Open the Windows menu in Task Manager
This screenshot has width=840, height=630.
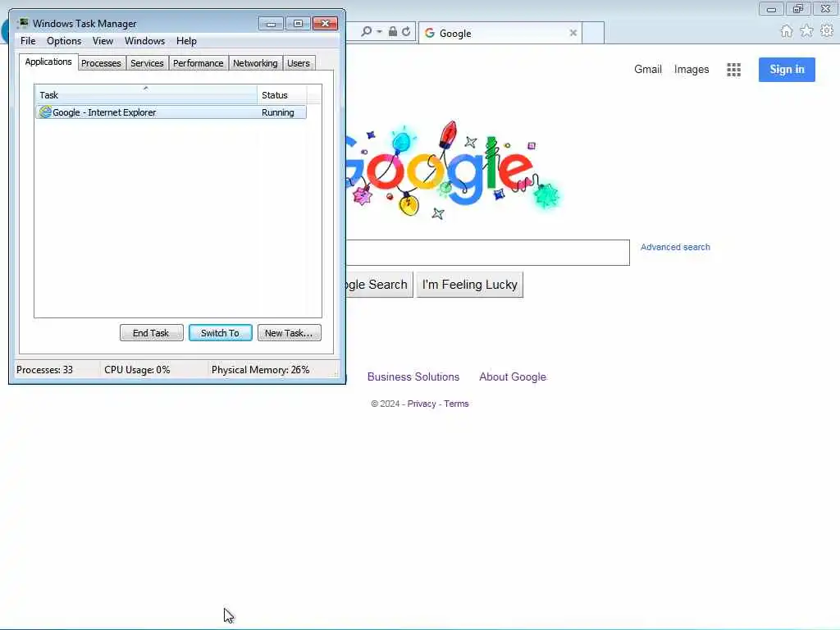tap(144, 41)
